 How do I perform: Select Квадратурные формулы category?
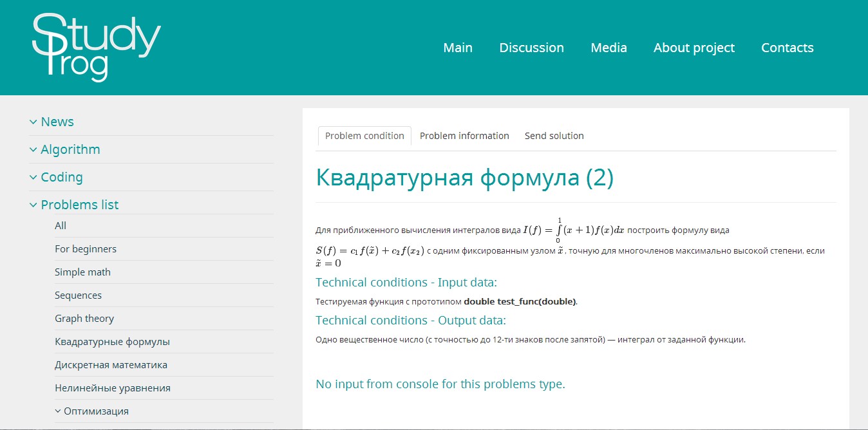click(x=112, y=342)
